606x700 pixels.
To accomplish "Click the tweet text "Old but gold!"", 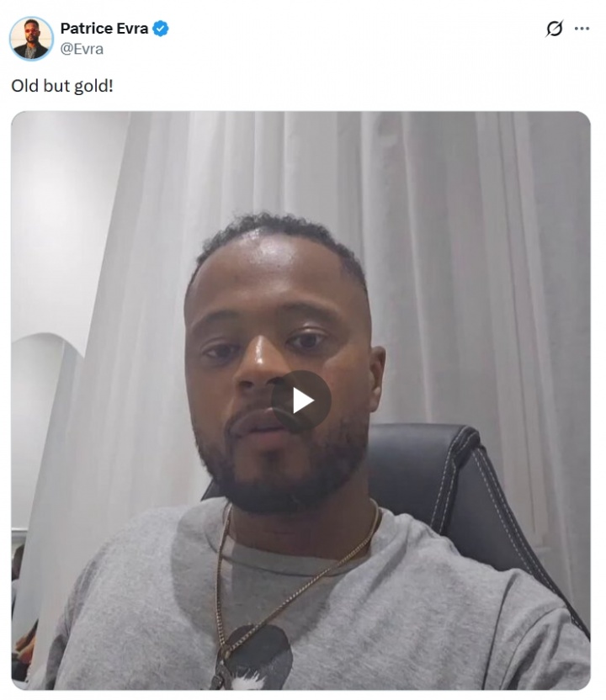I will [x=62, y=86].
